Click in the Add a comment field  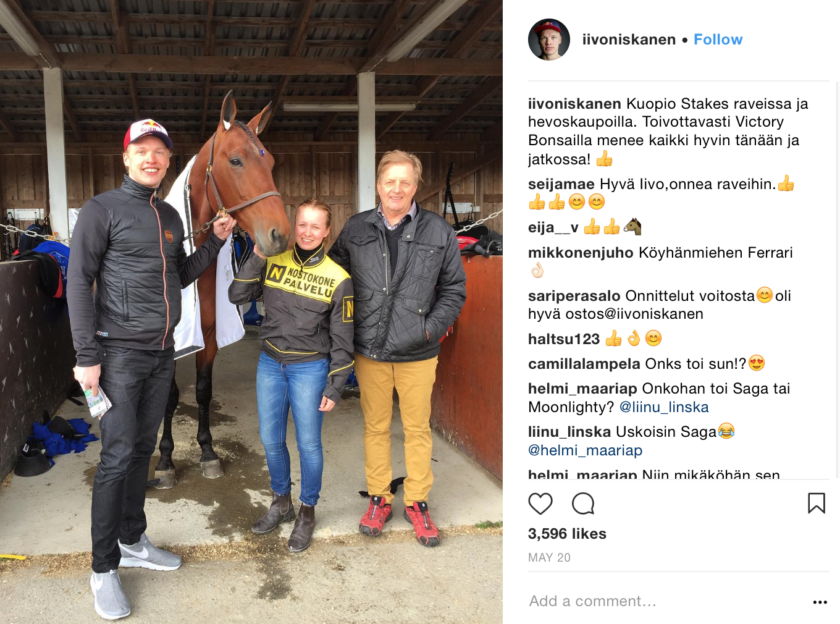pyautogui.click(x=667, y=601)
